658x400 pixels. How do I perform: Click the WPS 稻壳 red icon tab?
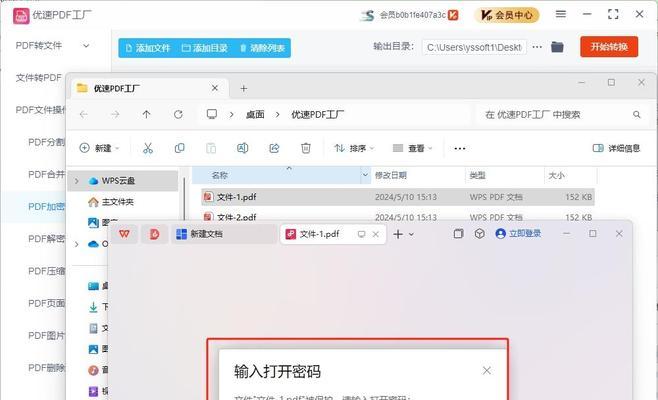point(154,234)
